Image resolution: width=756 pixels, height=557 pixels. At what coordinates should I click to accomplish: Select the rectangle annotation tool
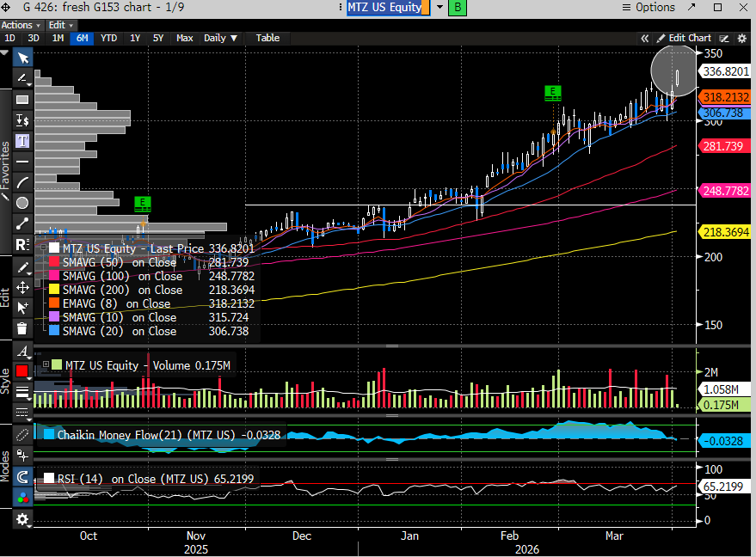22,99
